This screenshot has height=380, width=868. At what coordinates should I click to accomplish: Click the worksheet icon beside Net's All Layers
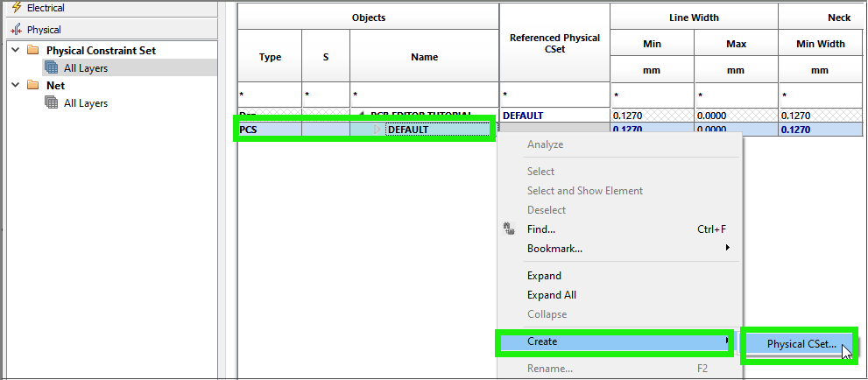tap(52, 103)
